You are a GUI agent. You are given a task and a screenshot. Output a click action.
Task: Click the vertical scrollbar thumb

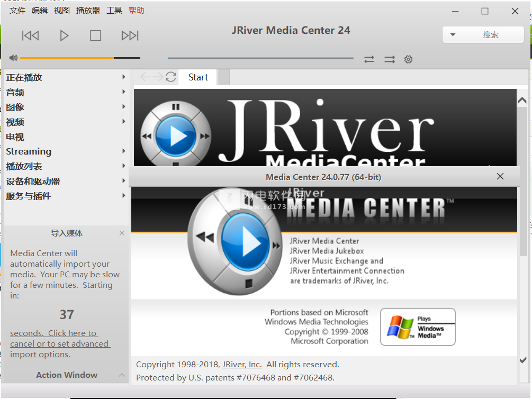523,182
